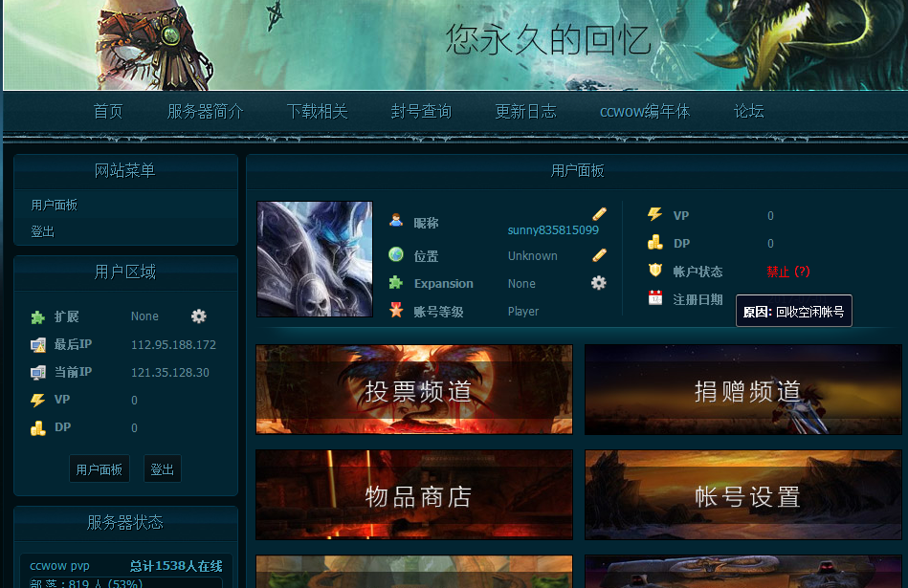Open the 论坛 navigation item
Image resolution: width=908 pixels, height=588 pixels.
point(748,111)
